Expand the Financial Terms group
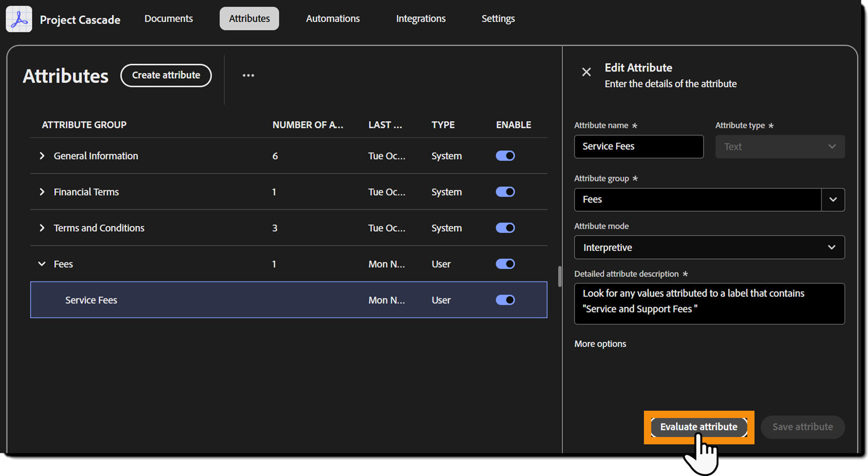The image size is (868, 476). click(42, 192)
